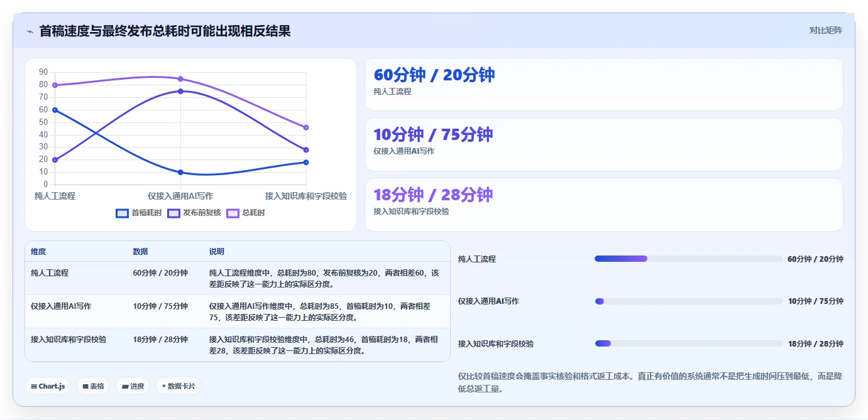Click the 首稿耗时 data point at 10

point(180,172)
